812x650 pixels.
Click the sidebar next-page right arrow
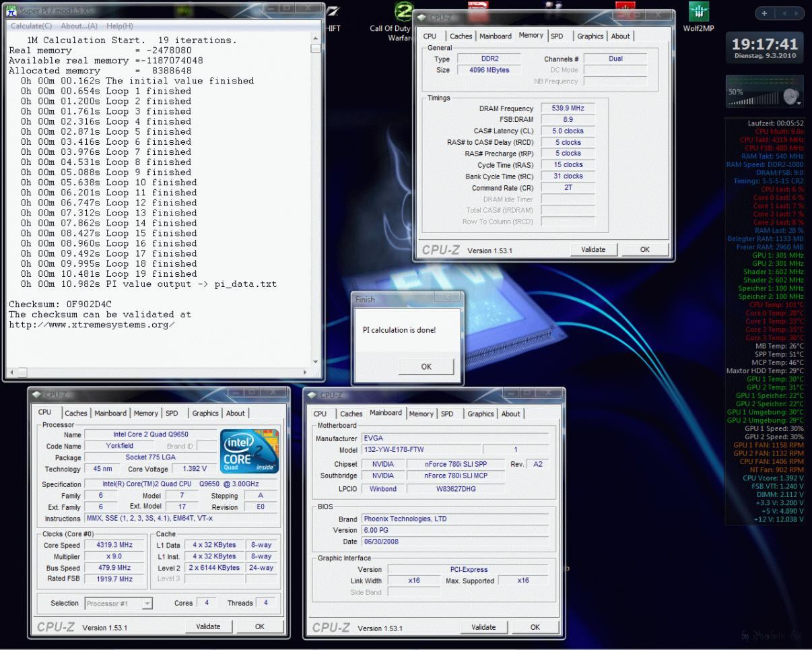click(798, 13)
